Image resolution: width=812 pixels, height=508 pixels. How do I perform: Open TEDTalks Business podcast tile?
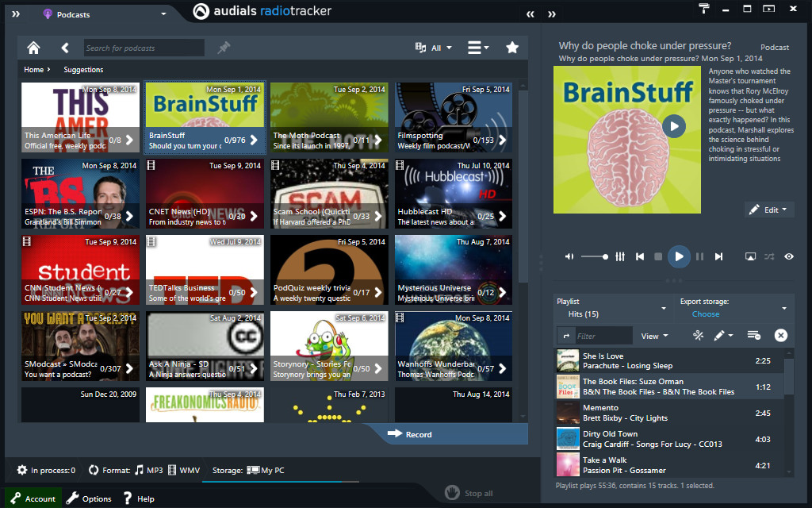205,270
